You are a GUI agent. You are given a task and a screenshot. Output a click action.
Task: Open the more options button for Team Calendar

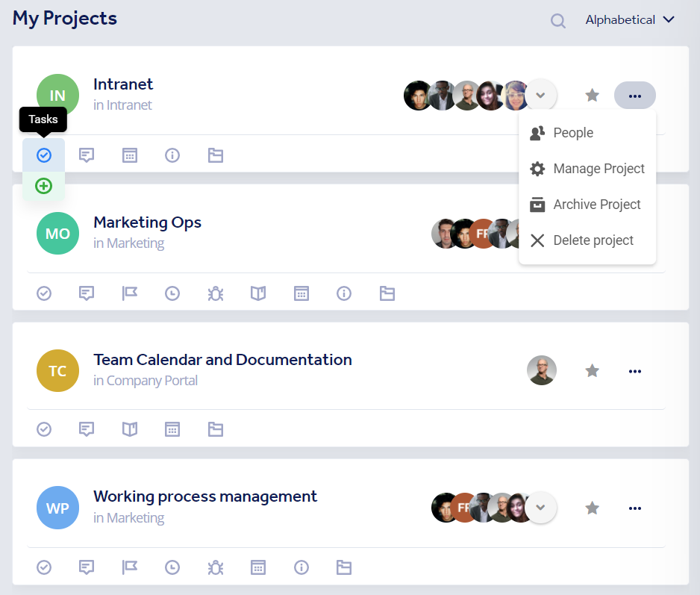click(635, 371)
